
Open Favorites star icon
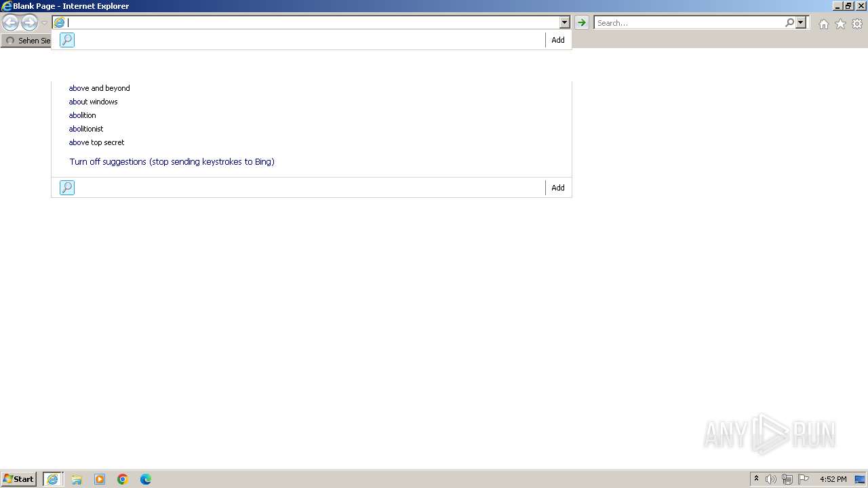point(840,24)
